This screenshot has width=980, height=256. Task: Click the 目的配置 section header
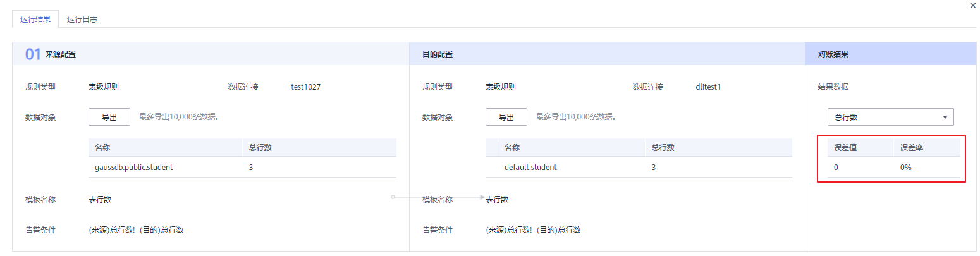[438, 54]
